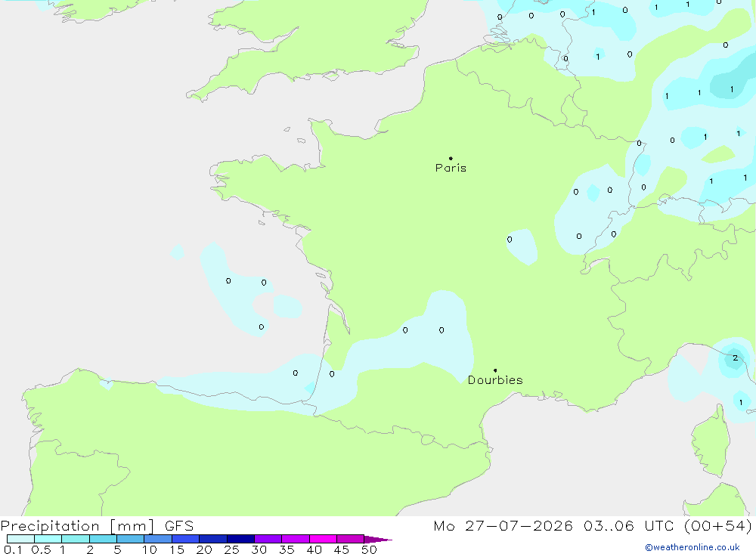Screen dimensions: 756x554
Task: Click the '2' precipitation value near Italy coast
Action: click(735, 357)
